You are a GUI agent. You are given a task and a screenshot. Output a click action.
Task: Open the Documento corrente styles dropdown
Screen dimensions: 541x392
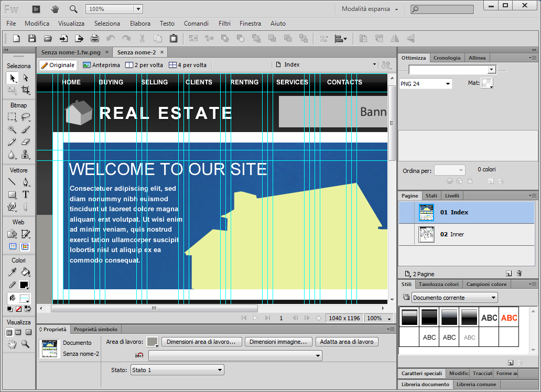coord(455,298)
